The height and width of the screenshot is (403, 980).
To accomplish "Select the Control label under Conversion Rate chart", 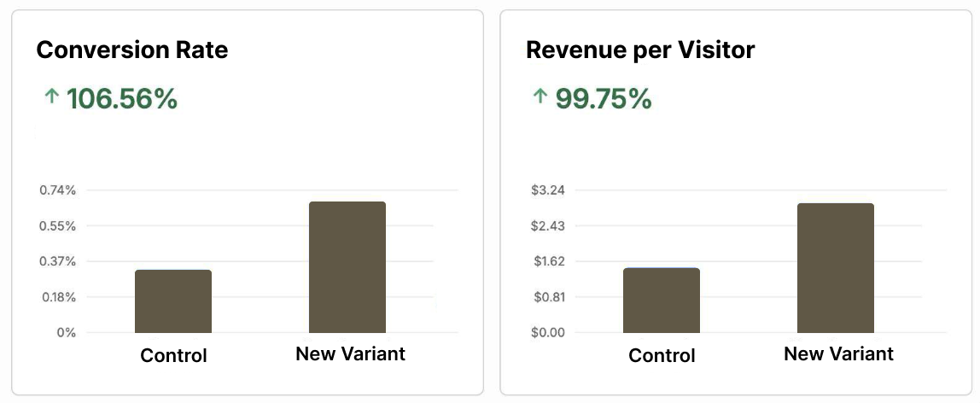I will (173, 355).
